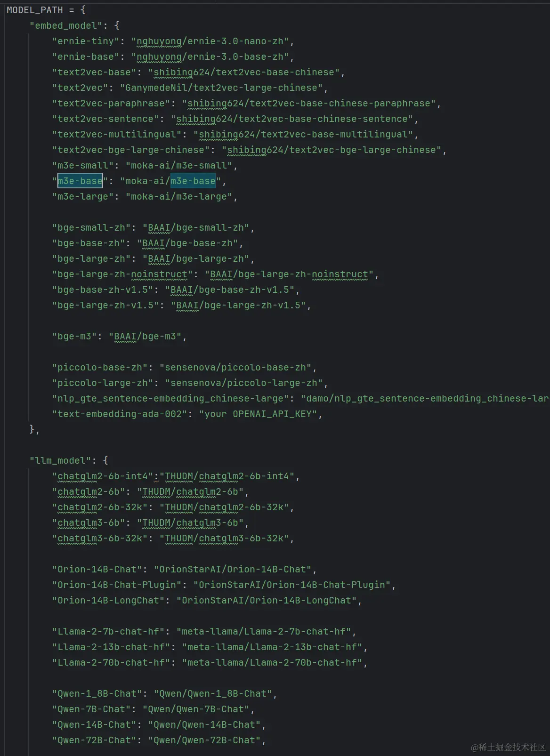This screenshot has height=756, width=550.
Task: Click "GanymedeNil/text2vec-large-chinese" value
Action: click(221, 88)
